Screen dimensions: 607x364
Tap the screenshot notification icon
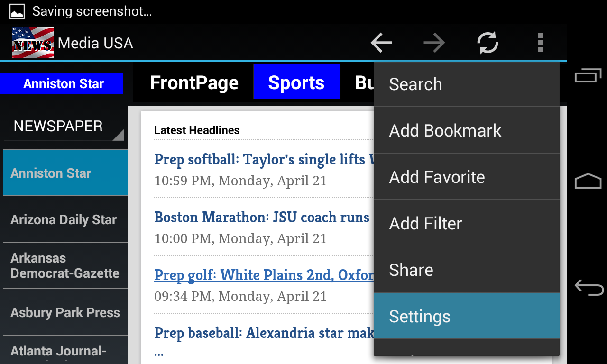tap(17, 11)
